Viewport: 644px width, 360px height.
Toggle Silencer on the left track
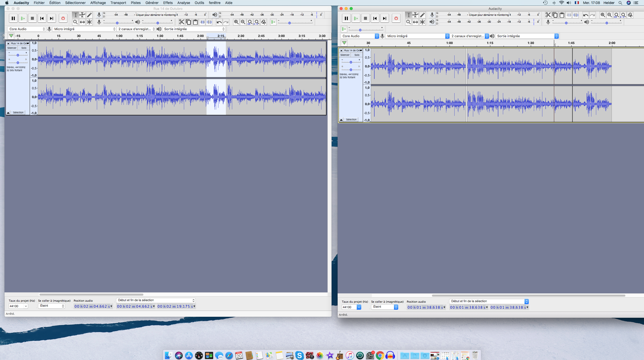12,48
